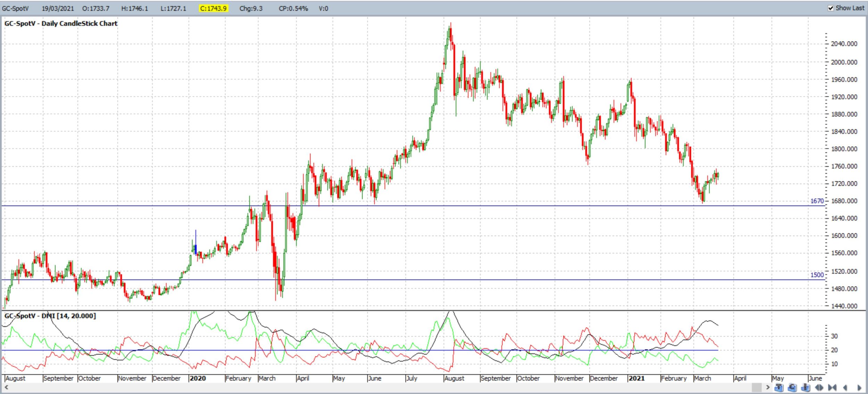Click the low value L:1727.1
This screenshot has width=868, height=394.
173,8
